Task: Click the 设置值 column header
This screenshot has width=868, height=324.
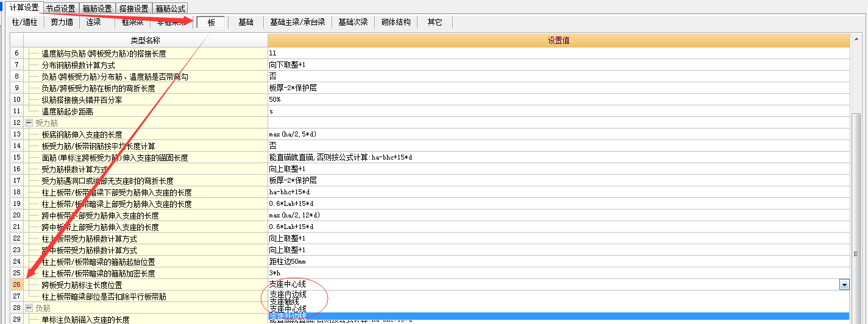Action: pos(558,40)
